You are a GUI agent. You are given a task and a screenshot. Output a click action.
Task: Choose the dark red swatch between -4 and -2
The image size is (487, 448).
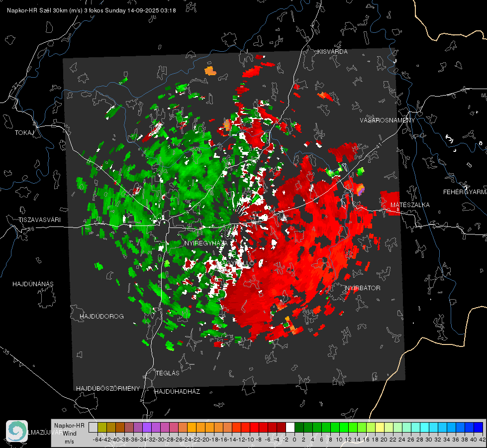click(281, 427)
